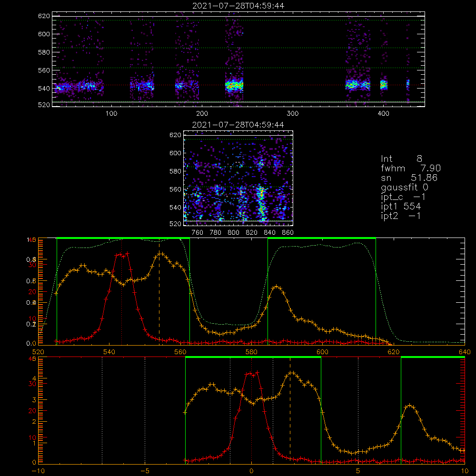Viewport: 476px width, 476px height.
Task: Click the timestamp title above the small square image
Action: pyautogui.click(x=238, y=125)
